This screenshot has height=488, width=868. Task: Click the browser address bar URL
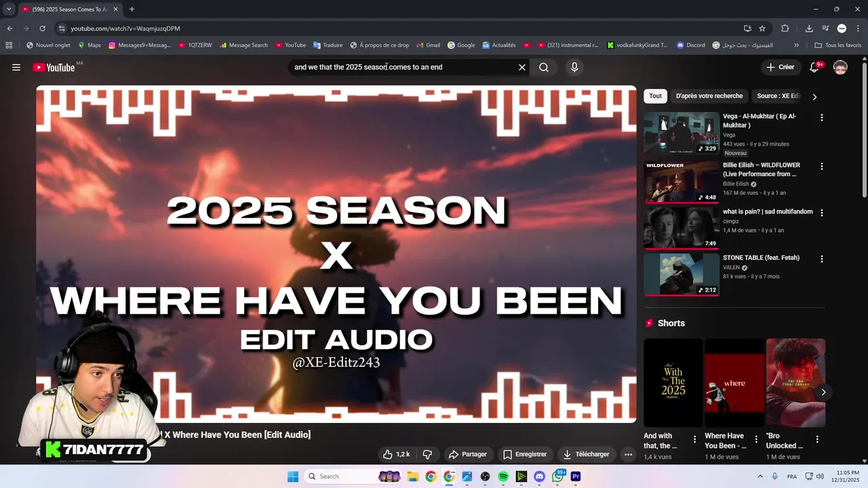pos(125,28)
